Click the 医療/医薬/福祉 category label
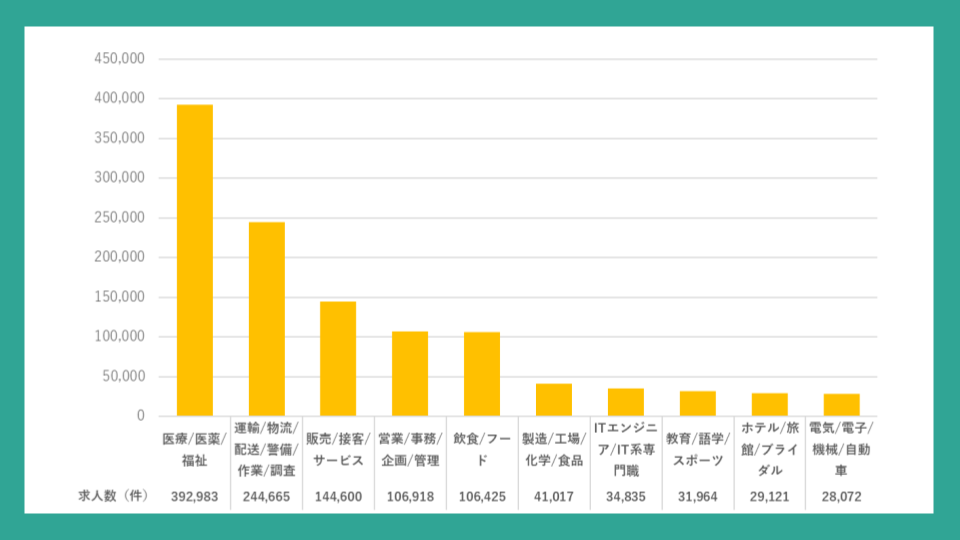 coord(195,450)
